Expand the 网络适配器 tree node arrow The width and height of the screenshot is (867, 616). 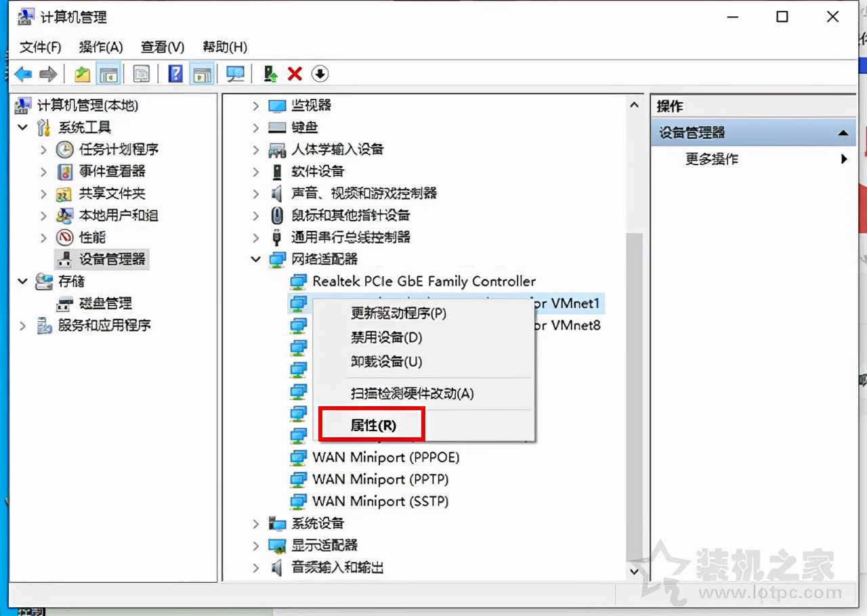pyautogui.click(x=255, y=259)
